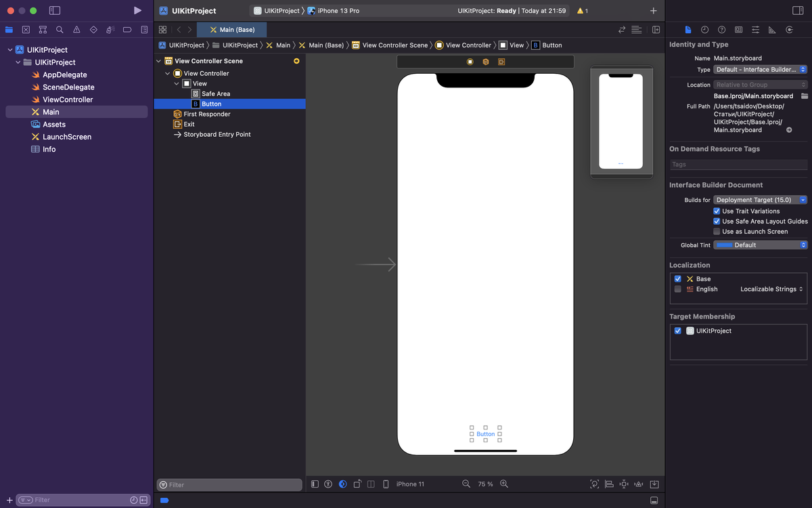812x508 pixels.
Task: Open the library plus button
Action: [x=653, y=11]
